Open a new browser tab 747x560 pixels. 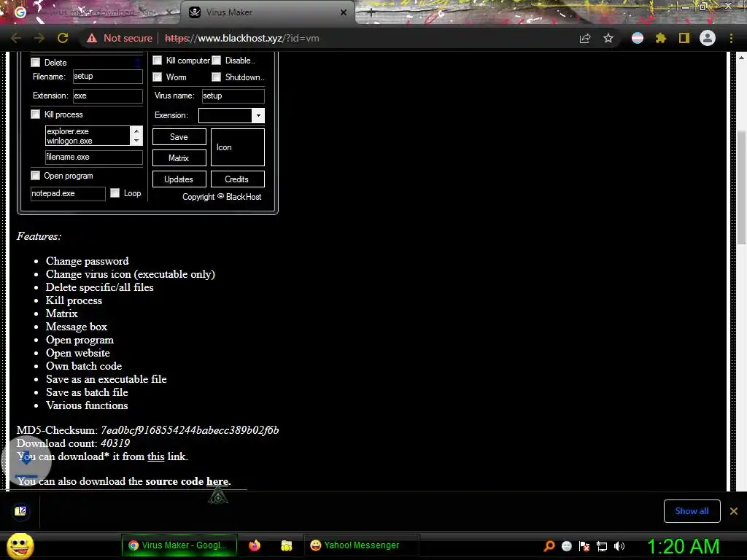pos(371,13)
